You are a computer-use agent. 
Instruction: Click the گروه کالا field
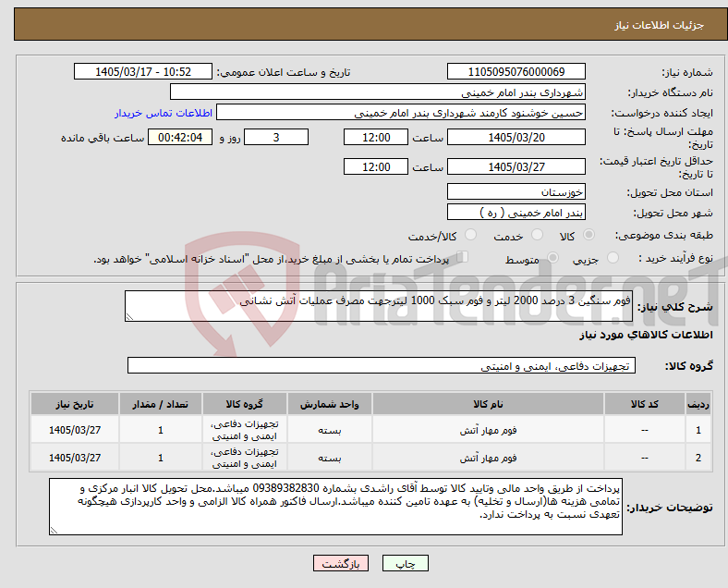point(382,365)
